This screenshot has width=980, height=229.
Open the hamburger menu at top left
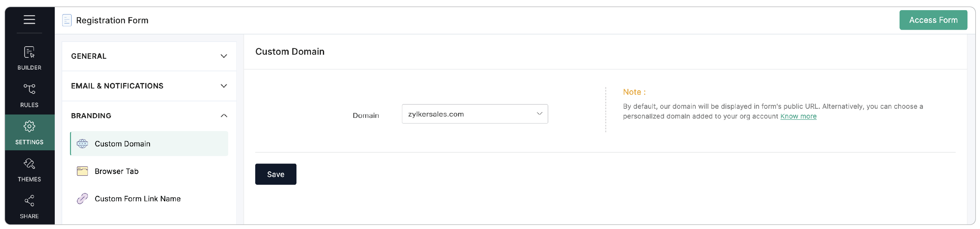(29, 20)
